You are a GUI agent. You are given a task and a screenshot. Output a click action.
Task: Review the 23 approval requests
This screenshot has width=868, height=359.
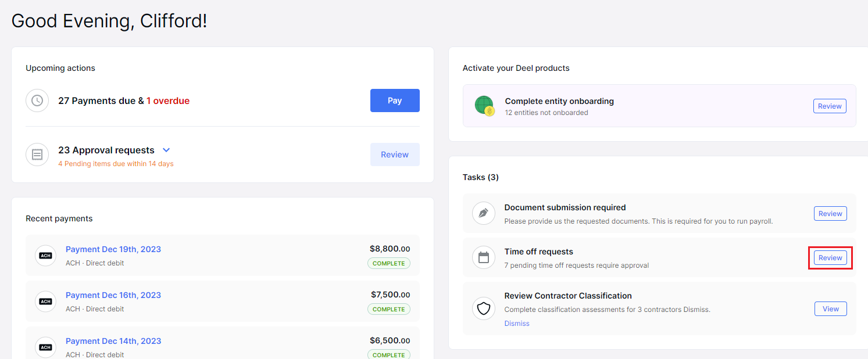pyautogui.click(x=395, y=155)
